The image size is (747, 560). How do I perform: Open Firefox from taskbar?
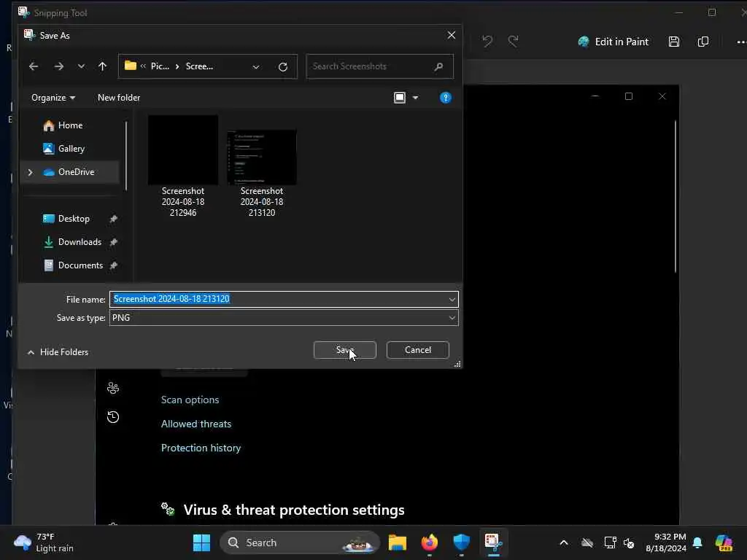(429, 542)
